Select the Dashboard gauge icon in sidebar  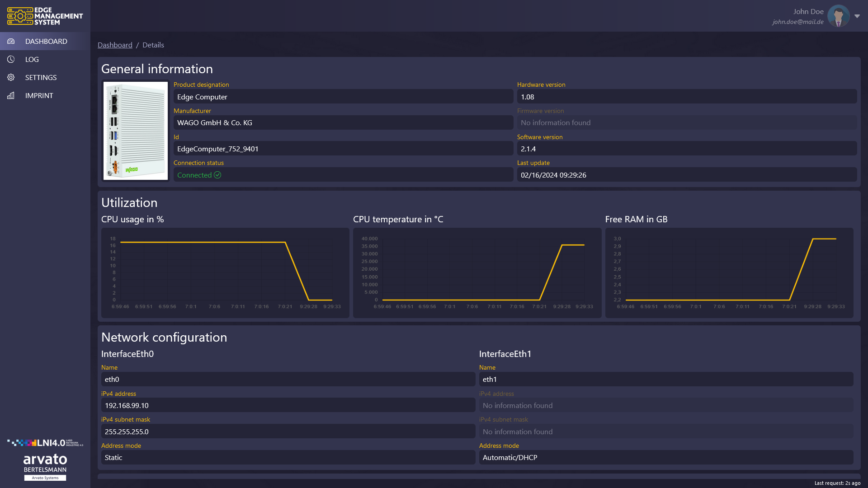click(11, 41)
